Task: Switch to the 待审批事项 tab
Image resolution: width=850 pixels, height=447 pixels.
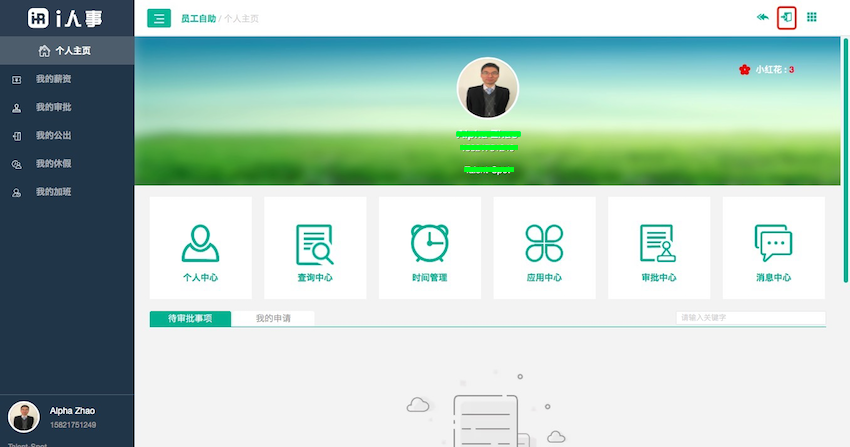Action: click(190, 318)
